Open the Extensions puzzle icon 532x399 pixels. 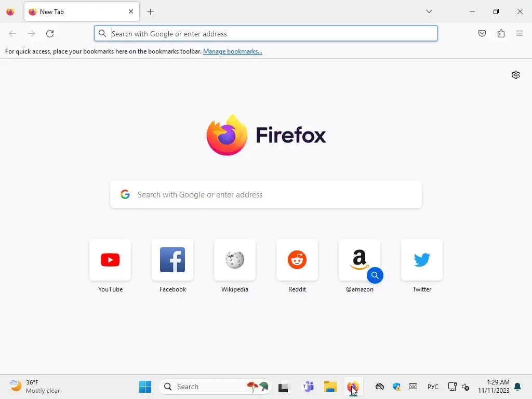501,33
